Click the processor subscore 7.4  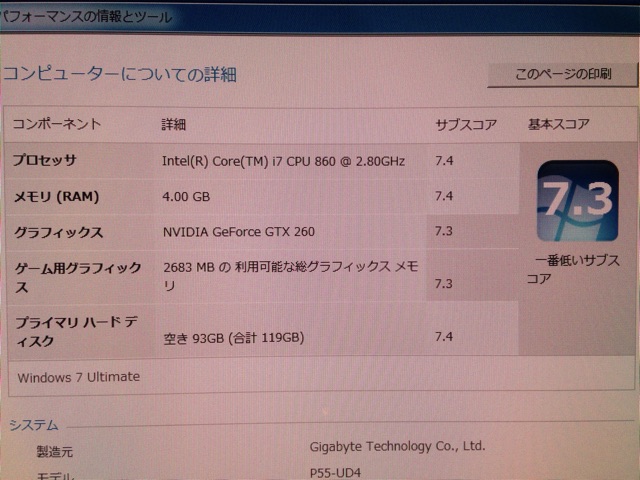(444, 160)
